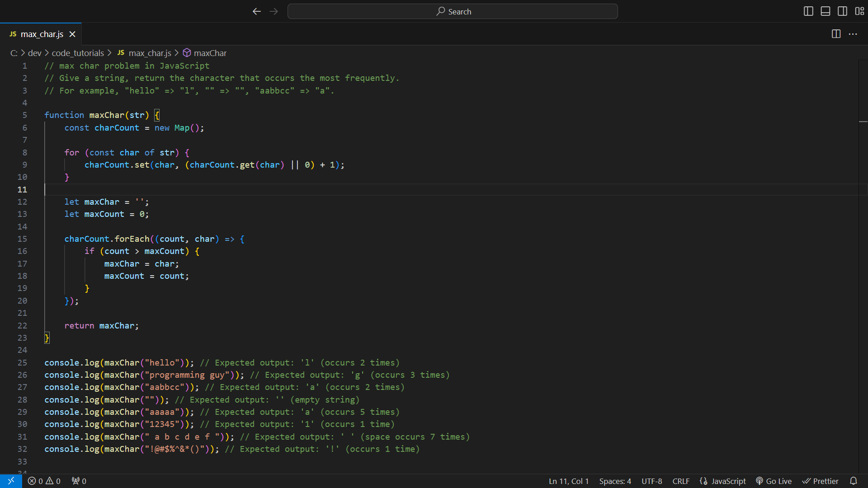Change line endings via CRLF
Image resolution: width=868 pixels, height=488 pixels.
[681, 481]
